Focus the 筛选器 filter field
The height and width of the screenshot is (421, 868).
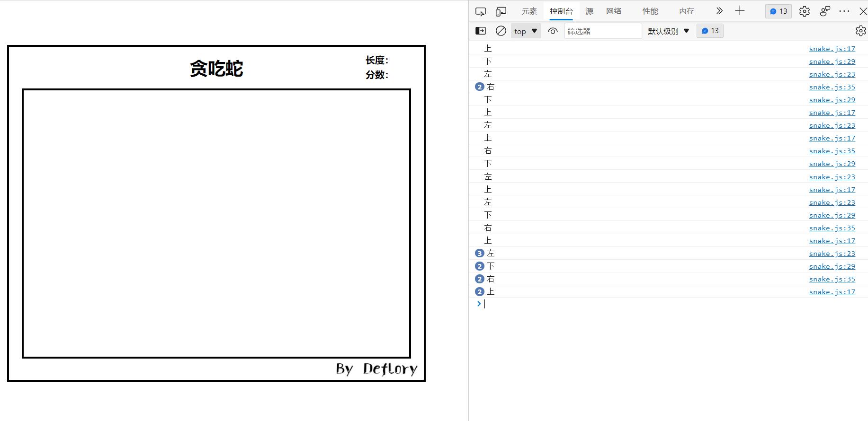(x=603, y=31)
